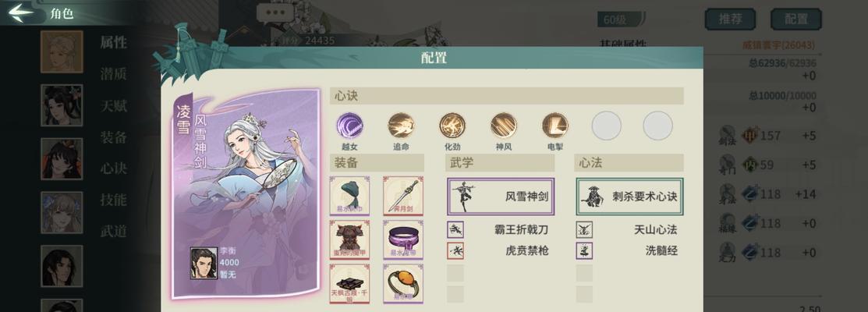The height and width of the screenshot is (312, 868).
Task: Select the 追命 heart skill icon
Action: coord(402,125)
